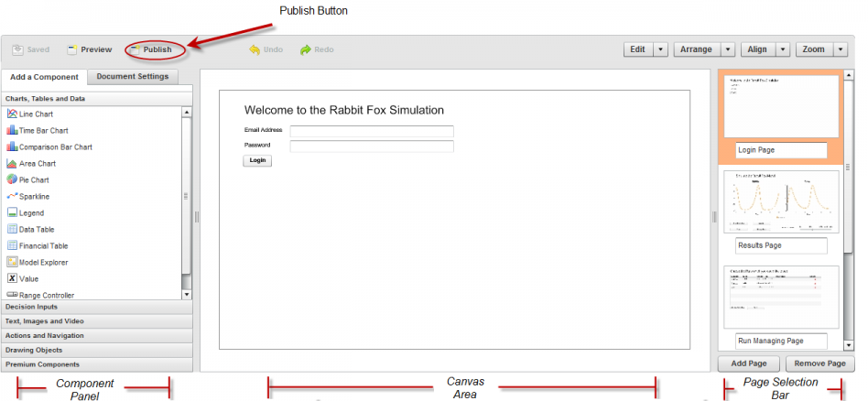
Task: Expand the Decision Inputs section
Action: pyautogui.click(x=97, y=307)
